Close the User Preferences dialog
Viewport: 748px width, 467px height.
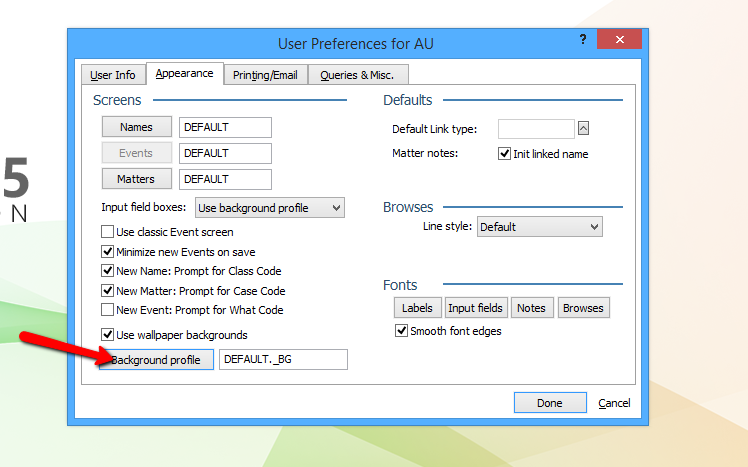click(x=619, y=39)
